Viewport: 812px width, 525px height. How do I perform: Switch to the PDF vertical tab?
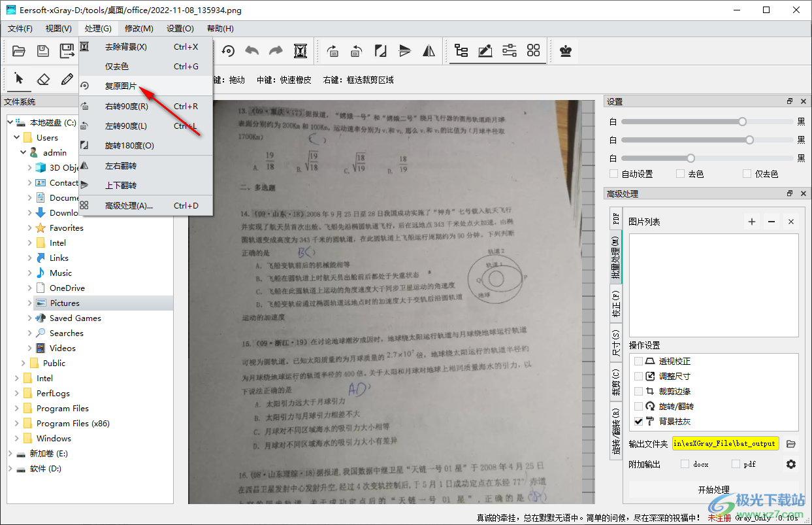(x=615, y=218)
